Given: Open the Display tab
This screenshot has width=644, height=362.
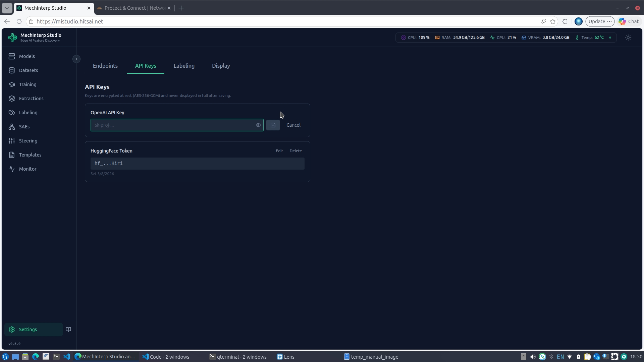Looking at the screenshot, I should click(x=221, y=66).
